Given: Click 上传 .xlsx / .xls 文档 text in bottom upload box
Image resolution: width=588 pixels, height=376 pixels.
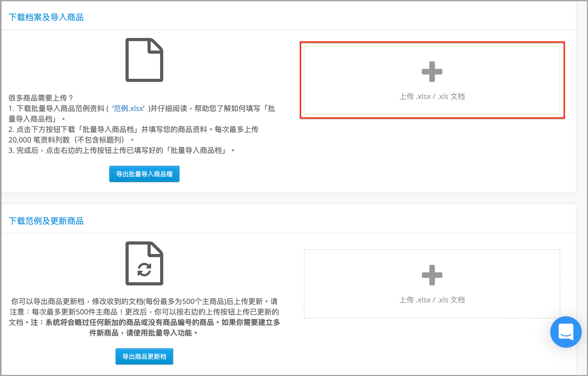Looking at the screenshot, I should [x=432, y=300].
